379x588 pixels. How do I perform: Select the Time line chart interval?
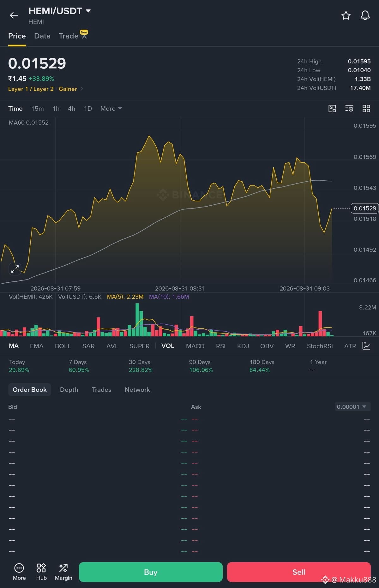tap(15, 109)
